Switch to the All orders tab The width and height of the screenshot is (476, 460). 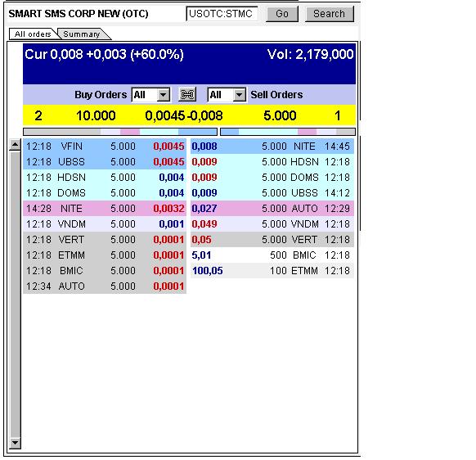click(33, 34)
